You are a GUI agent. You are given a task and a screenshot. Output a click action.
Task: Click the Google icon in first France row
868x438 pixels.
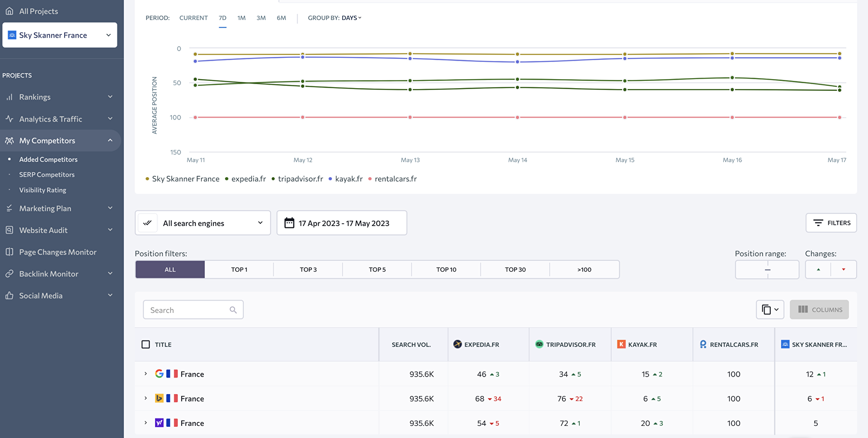(159, 374)
